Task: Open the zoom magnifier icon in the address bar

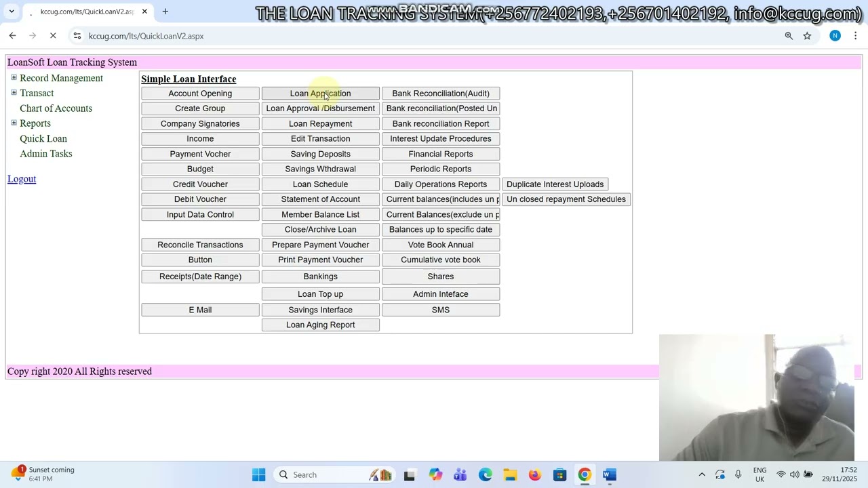Action: (789, 36)
